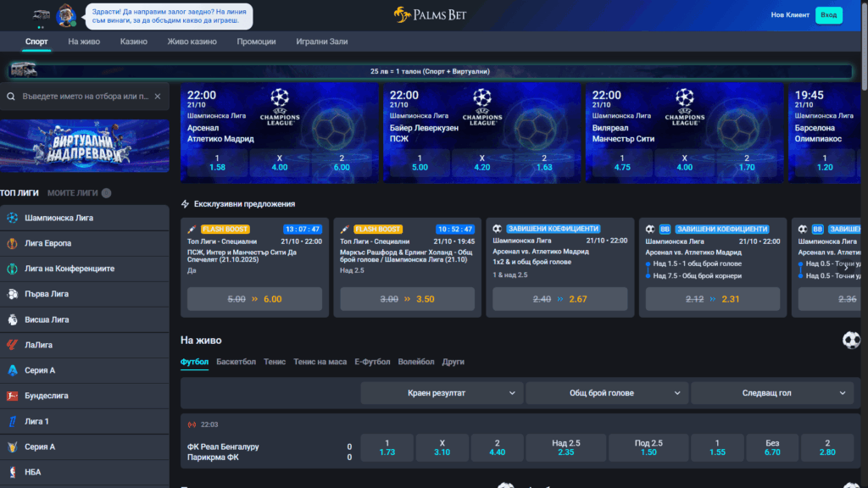Click the soccer ball icon beside На живо

pyautogui.click(x=850, y=340)
